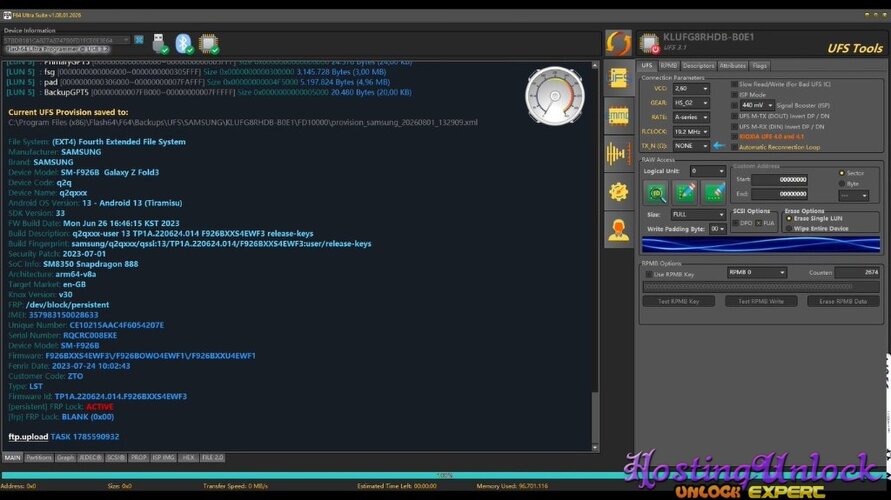
Task: Open the device serial dropdown
Action: 66,40
